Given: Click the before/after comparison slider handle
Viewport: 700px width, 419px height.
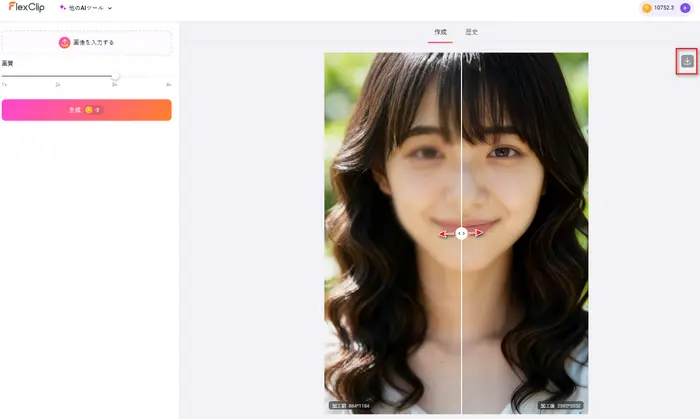Looking at the screenshot, I should (461, 233).
